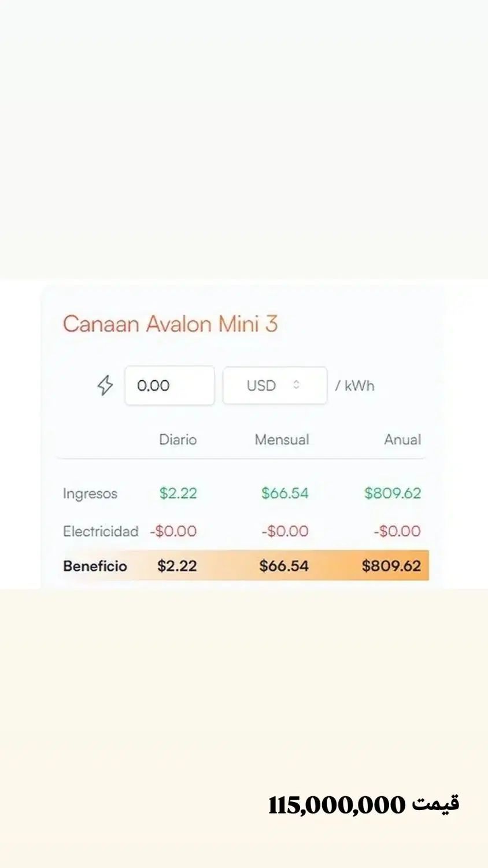This screenshot has height=868, width=488.
Task: Focus the 0.00 electricity cost field
Action: [169, 385]
